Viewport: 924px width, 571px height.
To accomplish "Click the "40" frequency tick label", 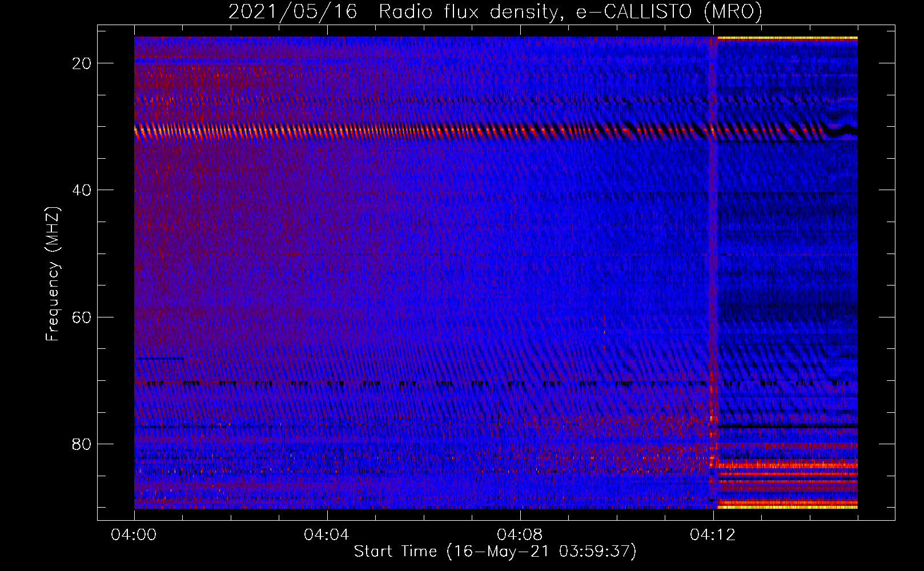I will point(82,190).
